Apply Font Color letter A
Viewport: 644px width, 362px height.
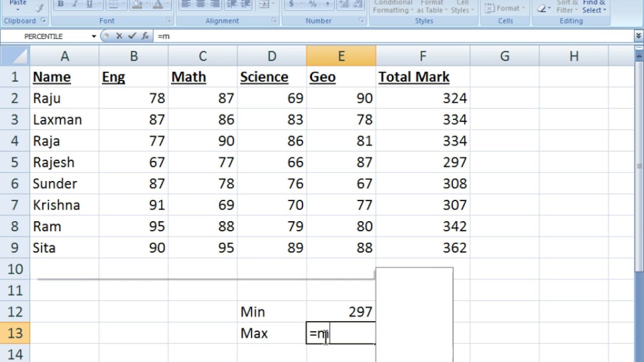[x=158, y=5]
